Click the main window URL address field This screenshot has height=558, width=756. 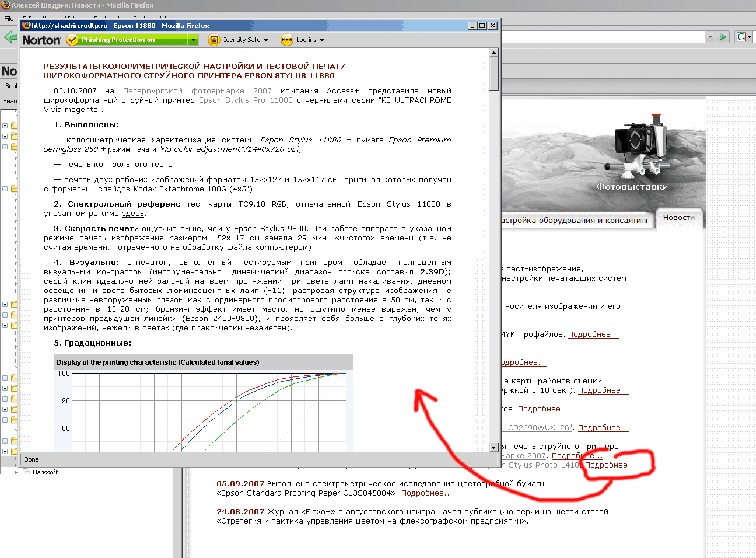point(603,37)
